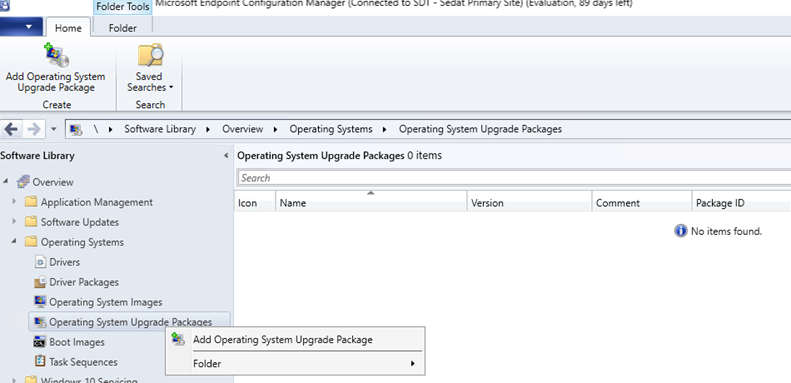The width and height of the screenshot is (791, 383).
Task: Switch to the Folder ribbon tab
Action: pyautogui.click(x=123, y=28)
